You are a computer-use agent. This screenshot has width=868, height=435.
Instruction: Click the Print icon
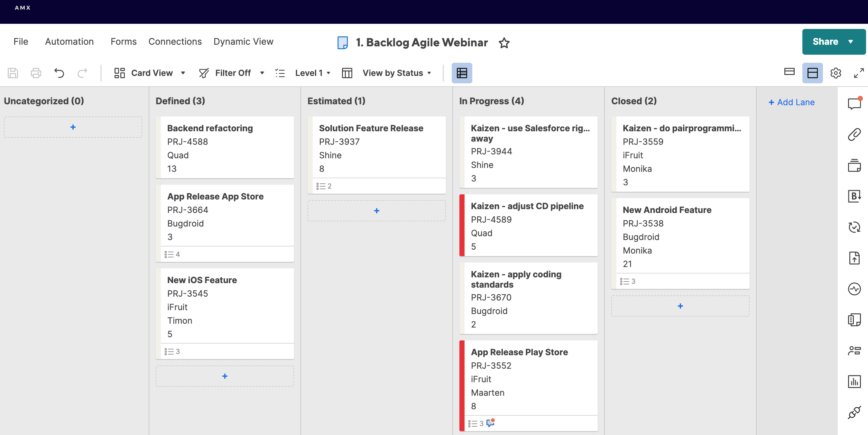(x=36, y=73)
